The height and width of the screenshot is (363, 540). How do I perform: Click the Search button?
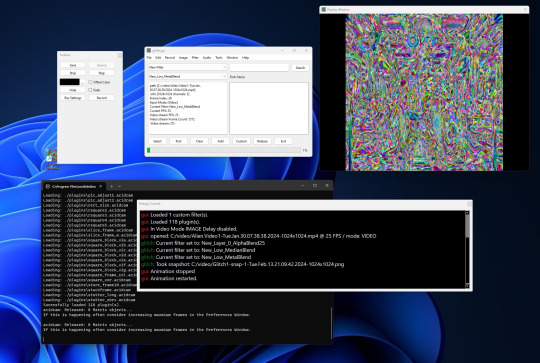tap(300, 68)
